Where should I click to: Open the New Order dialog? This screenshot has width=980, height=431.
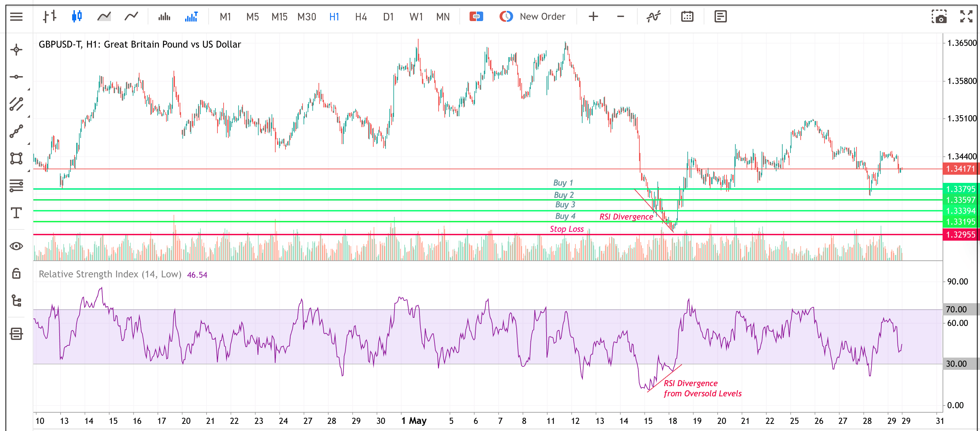[532, 17]
